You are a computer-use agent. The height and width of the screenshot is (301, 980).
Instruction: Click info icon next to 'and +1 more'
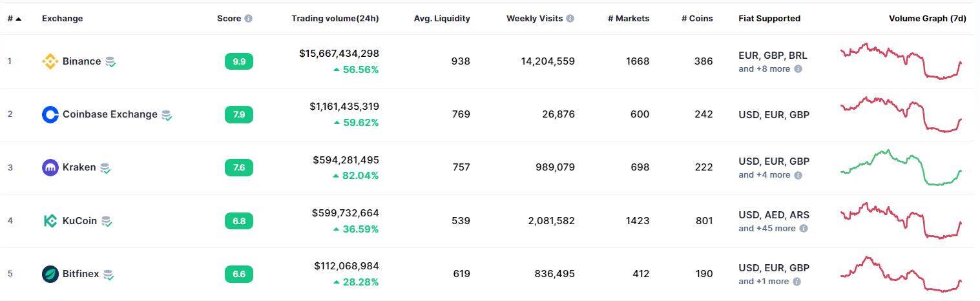[x=797, y=282]
